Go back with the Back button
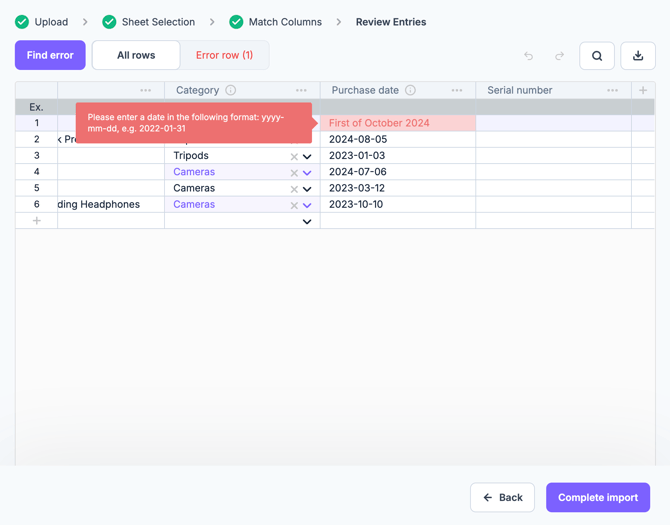670x525 pixels. (x=502, y=497)
